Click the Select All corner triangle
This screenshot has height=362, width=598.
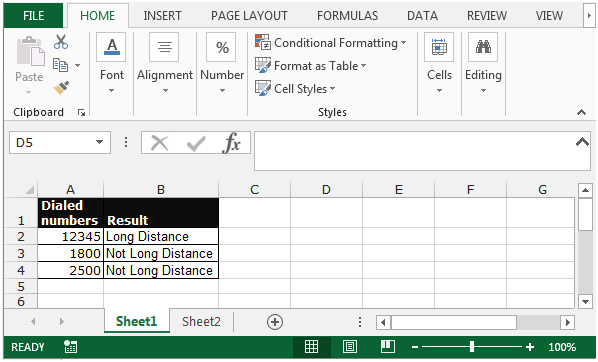(x=29, y=189)
